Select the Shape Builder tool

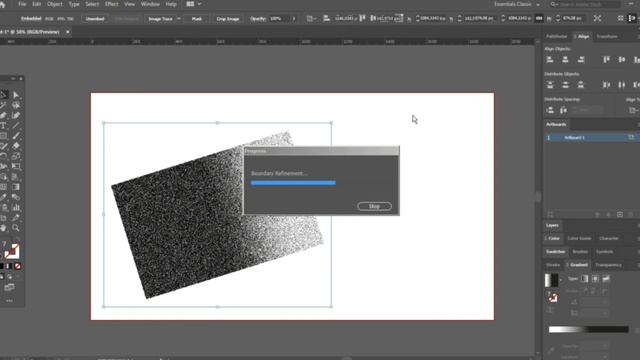click(x=4, y=177)
